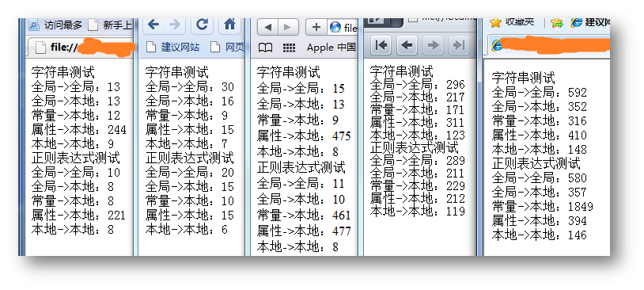The image size is (644, 290).
Task: Click the 属性->本地：221 result line
Action: click(x=78, y=216)
